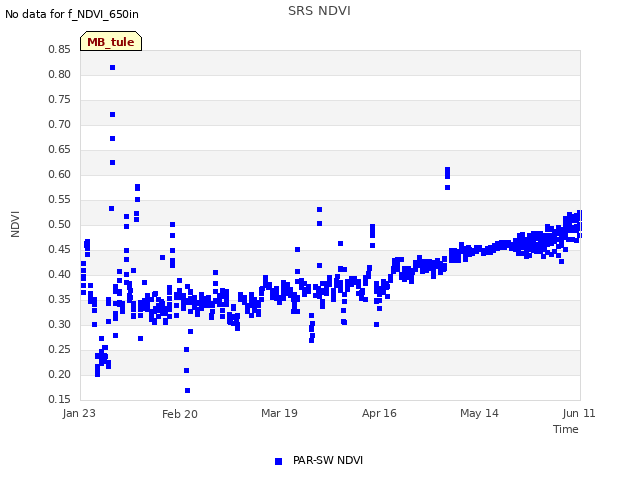The width and height of the screenshot is (640, 480).
Task: Click the 0.35 y-axis tick label
Action: pos(59,299)
